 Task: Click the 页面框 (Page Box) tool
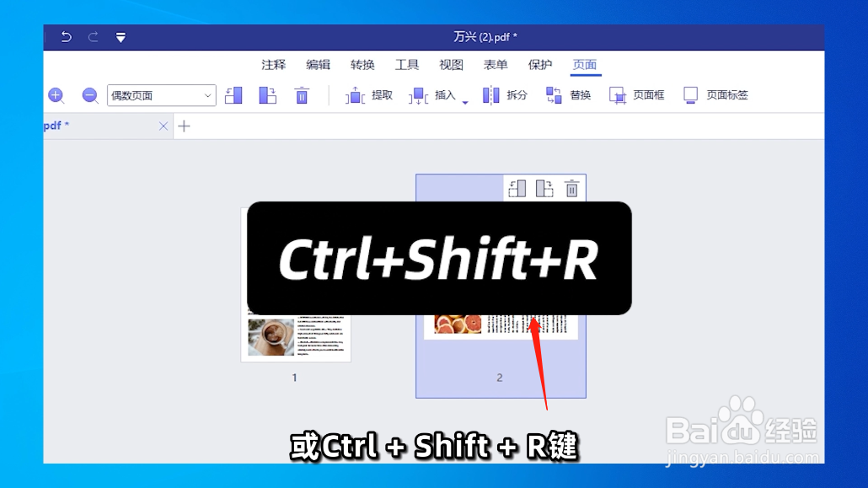point(639,95)
